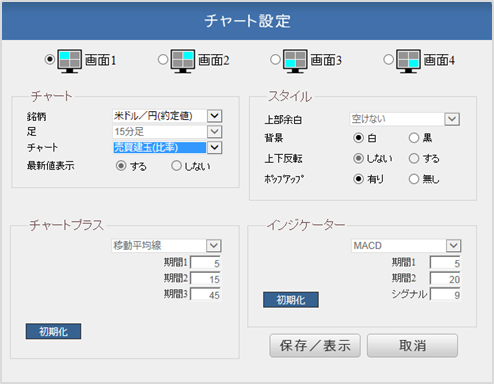Image resolution: width=494 pixels, height=384 pixels.
Task: Click 初期化 button in インジケーター
Action: pos(291,300)
